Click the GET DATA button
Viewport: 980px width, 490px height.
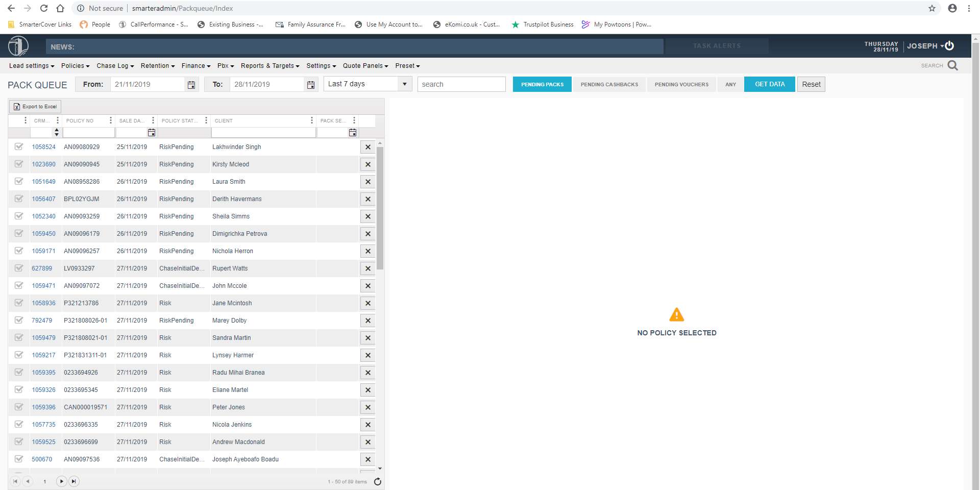769,84
